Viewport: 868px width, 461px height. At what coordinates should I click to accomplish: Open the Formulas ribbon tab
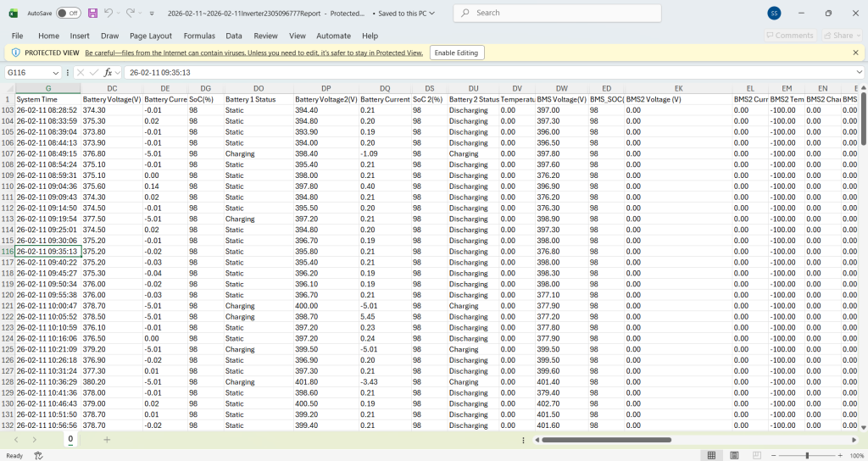tap(199, 36)
